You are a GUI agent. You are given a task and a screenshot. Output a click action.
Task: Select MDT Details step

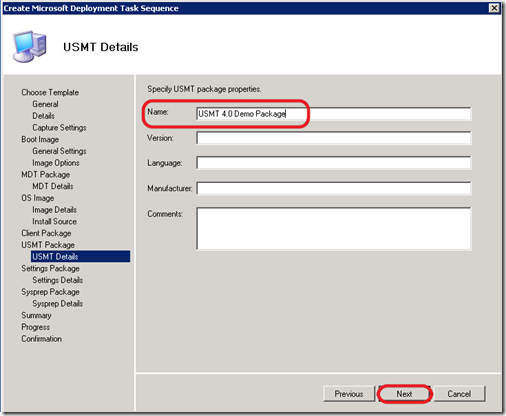coord(53,186)
